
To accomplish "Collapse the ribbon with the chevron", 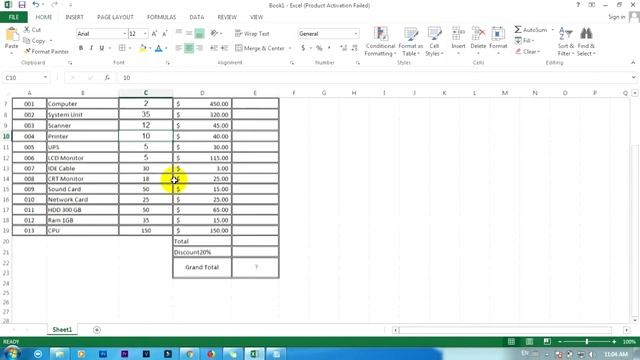I will (633, 62).
